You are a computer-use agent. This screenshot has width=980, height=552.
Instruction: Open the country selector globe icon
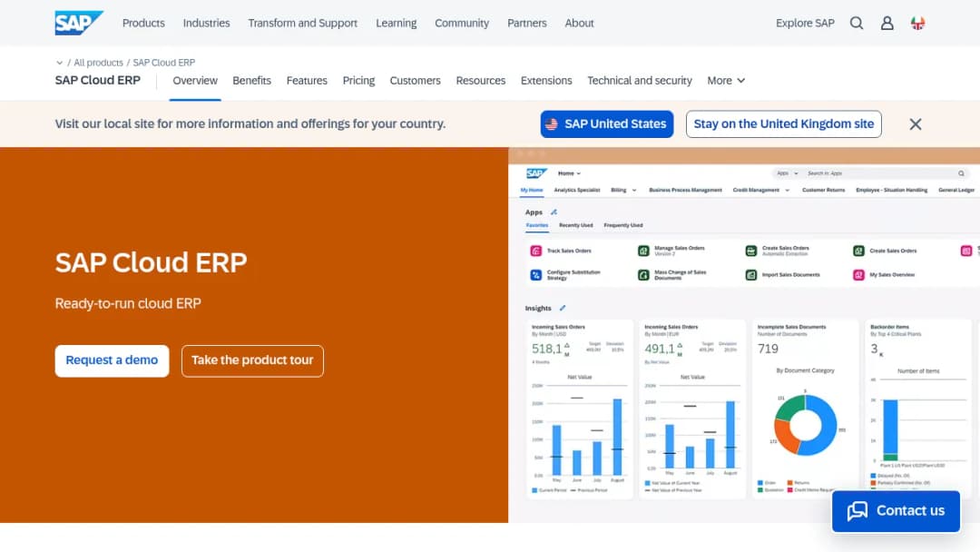pos(917,23)
